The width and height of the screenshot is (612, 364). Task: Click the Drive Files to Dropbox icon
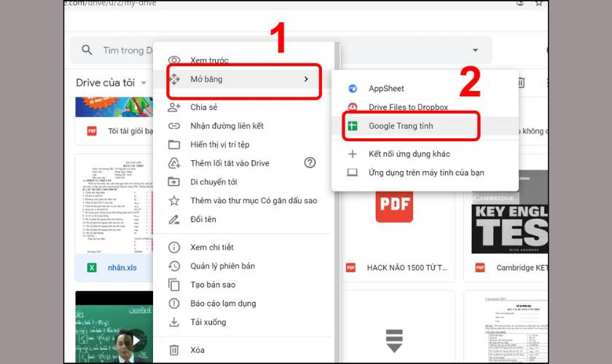[353, 106]
